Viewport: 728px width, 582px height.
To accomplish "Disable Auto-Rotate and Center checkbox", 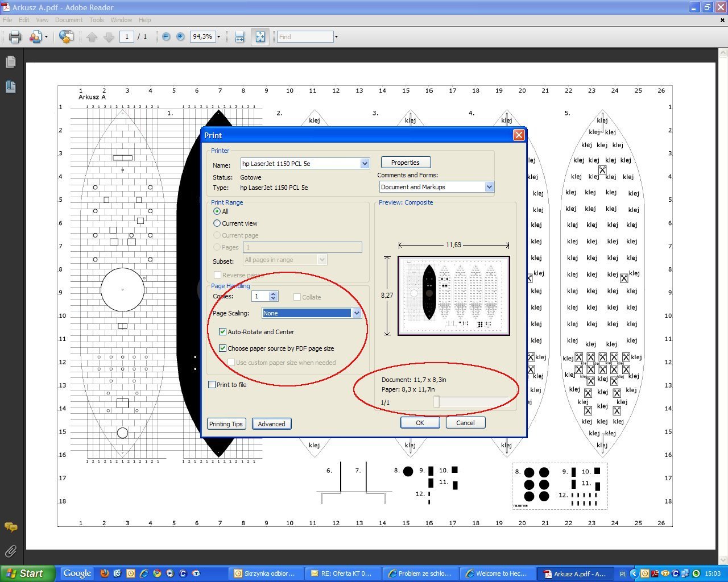I will click(x=222, y=332).
